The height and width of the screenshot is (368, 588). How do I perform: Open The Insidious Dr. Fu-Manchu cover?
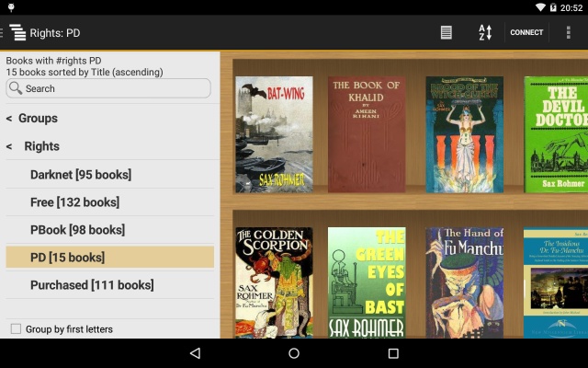556,282
